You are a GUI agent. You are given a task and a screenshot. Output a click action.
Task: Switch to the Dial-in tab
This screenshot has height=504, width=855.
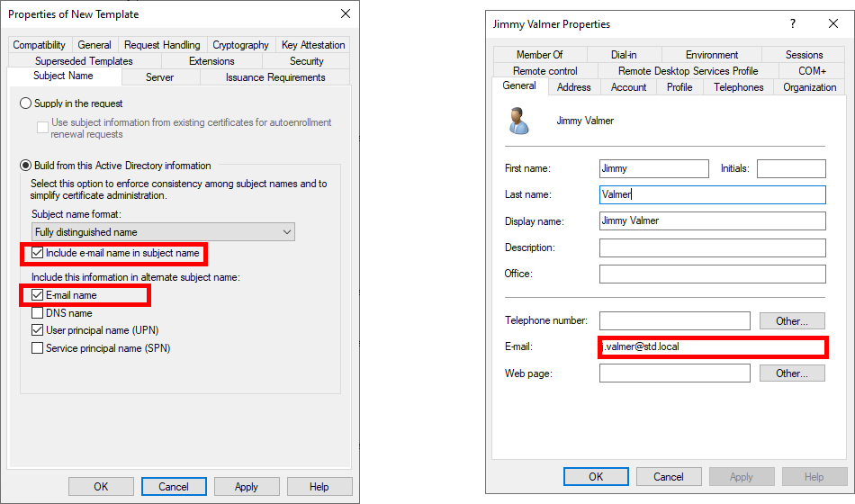click(624, 55)
